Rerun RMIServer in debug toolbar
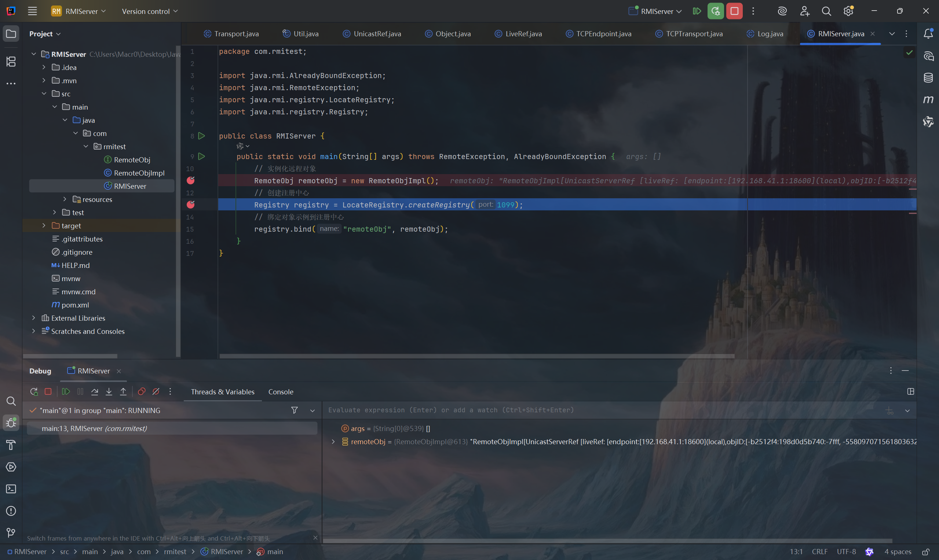939x560 pixels. pos(34,391)
